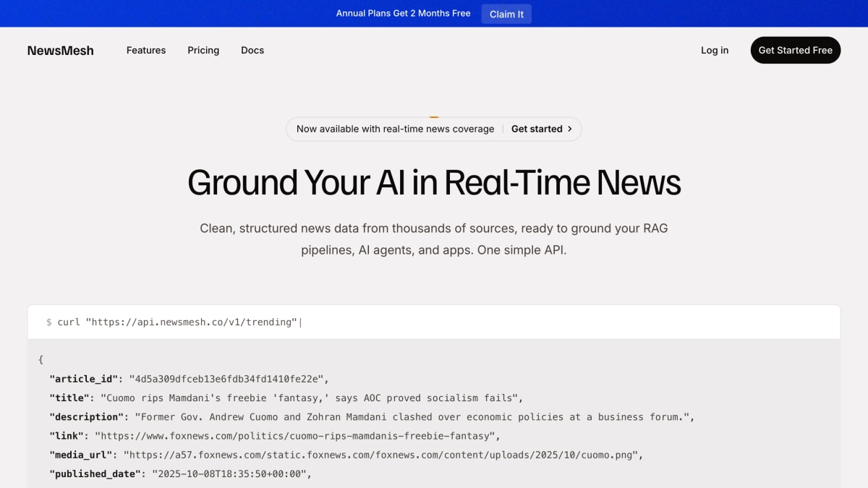The width and height of the screenshot is (868, 488).
Task: Click the announcement text about real-time coverage
Action: [x=395, y=129]
